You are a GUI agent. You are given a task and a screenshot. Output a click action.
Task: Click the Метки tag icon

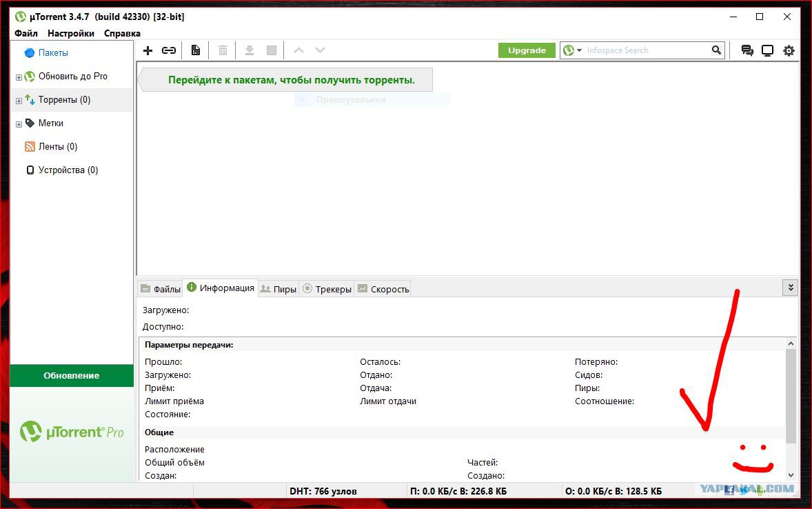tap(30, 123)
